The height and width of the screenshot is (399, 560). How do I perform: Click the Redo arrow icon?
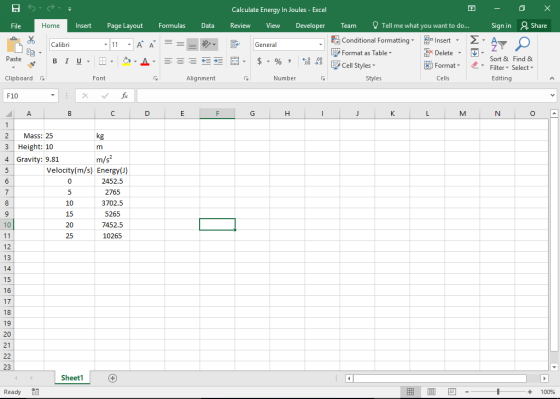click(x=51, y=8)
